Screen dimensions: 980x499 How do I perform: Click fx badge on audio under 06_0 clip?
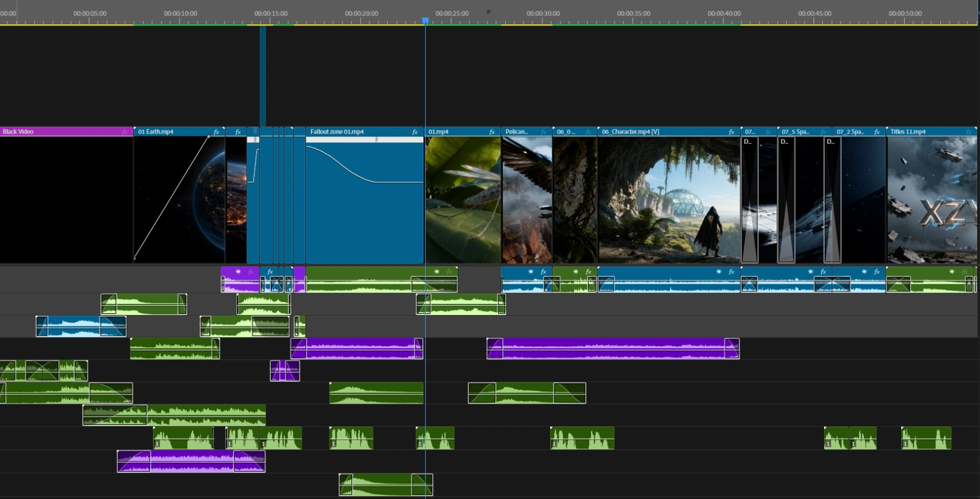[x=589, y=272]
